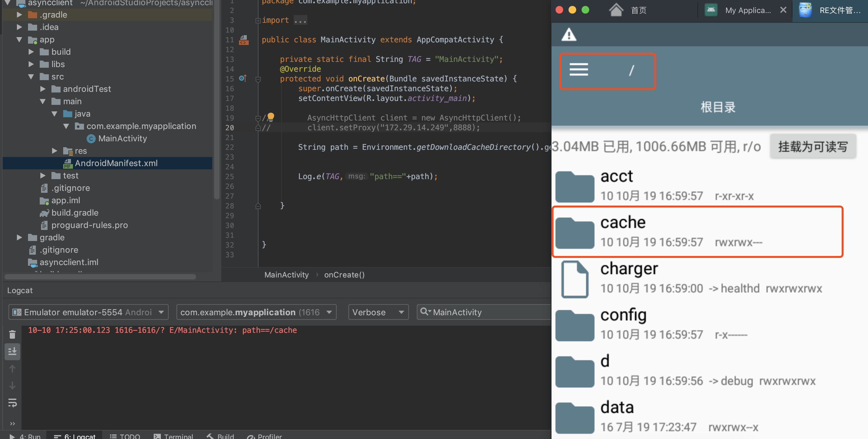Collapse the main folder
This screenshot has width=868, height=439.
(x=43, y=101)
